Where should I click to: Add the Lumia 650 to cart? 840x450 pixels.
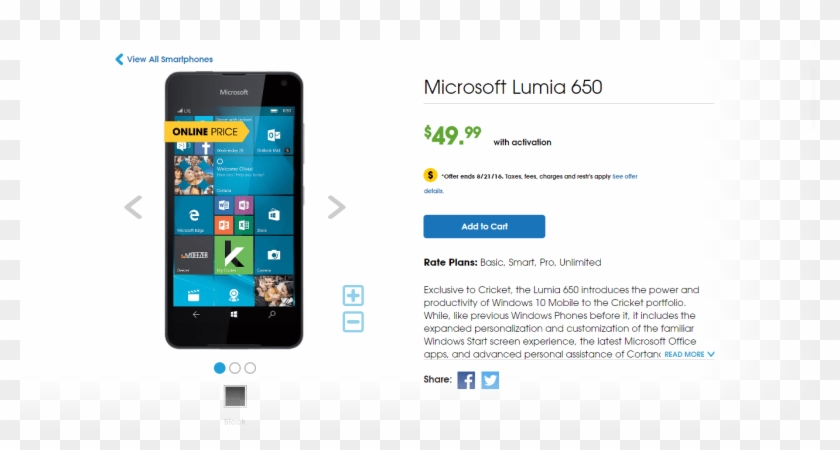point(484,227)
